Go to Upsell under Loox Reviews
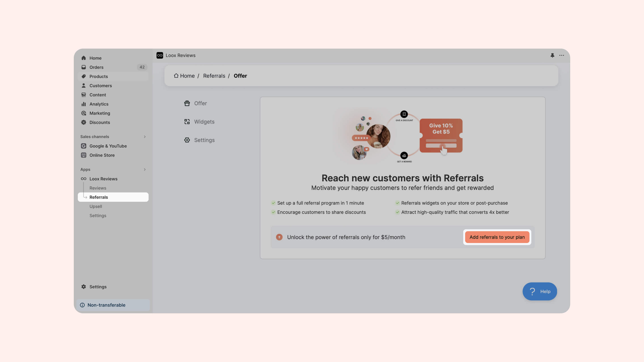The height and width of the screenshot is (362, 644). [x=95, y=206]
